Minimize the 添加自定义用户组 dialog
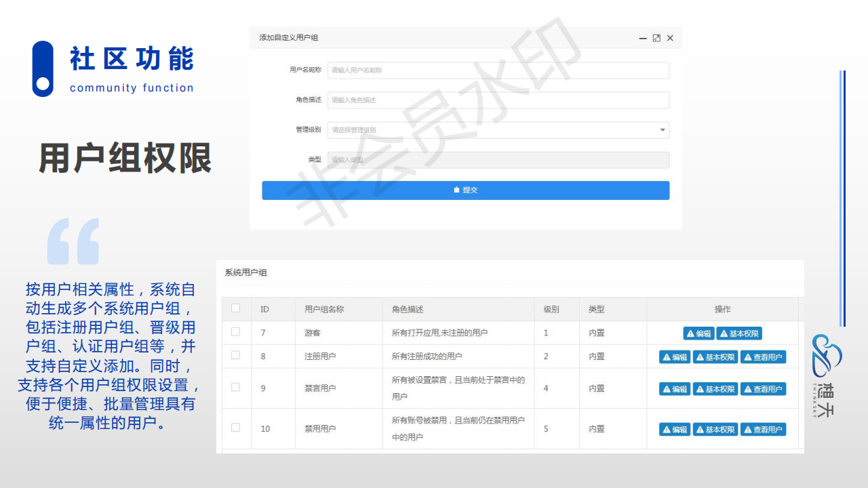The height and width of the screenshot is (488, 868). coord(643,38)
